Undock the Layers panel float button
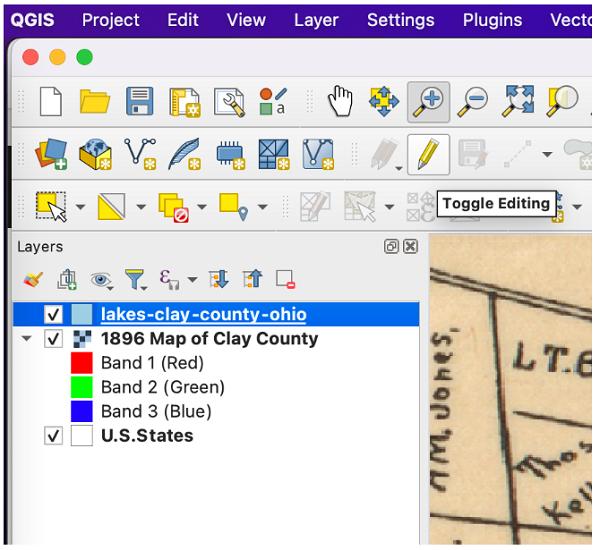Screen dimensions: 600x550 pos(391,246)
